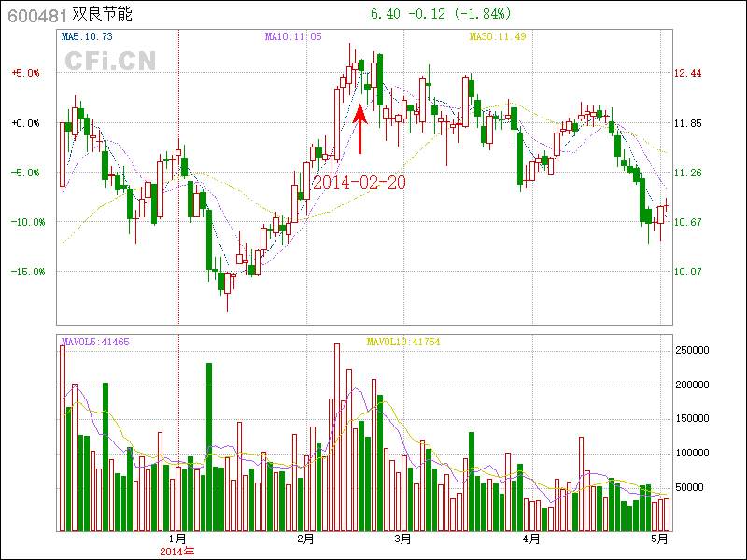This screenshot has width=747, height=560.
Task: Click the CFi.CN watermark logo
Action: [110, 62]
